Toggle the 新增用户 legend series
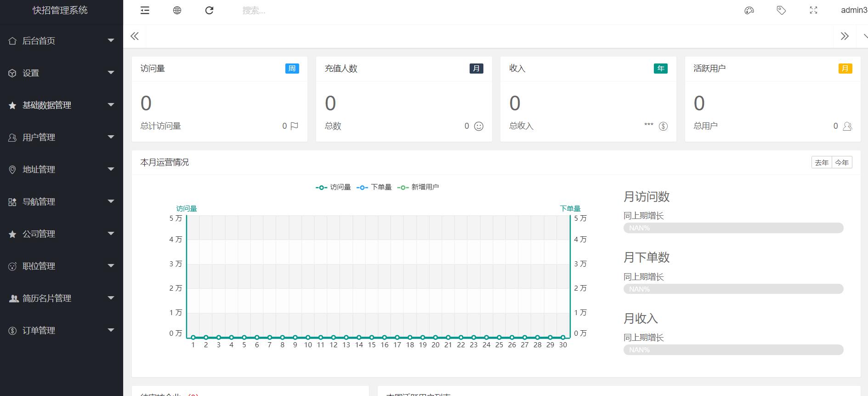Viewport: 868px width, 396px height. 418,187
